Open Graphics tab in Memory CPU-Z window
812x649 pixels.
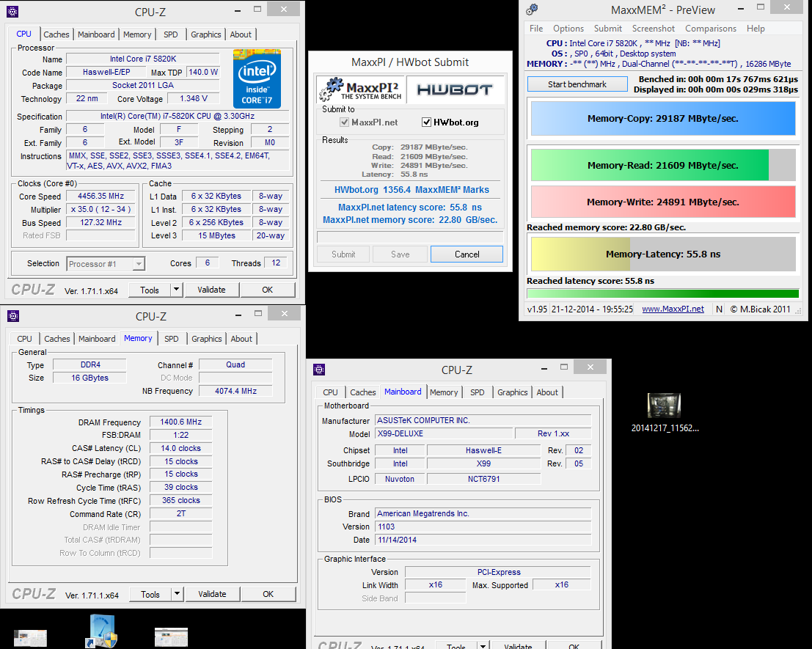click(207, 339)
